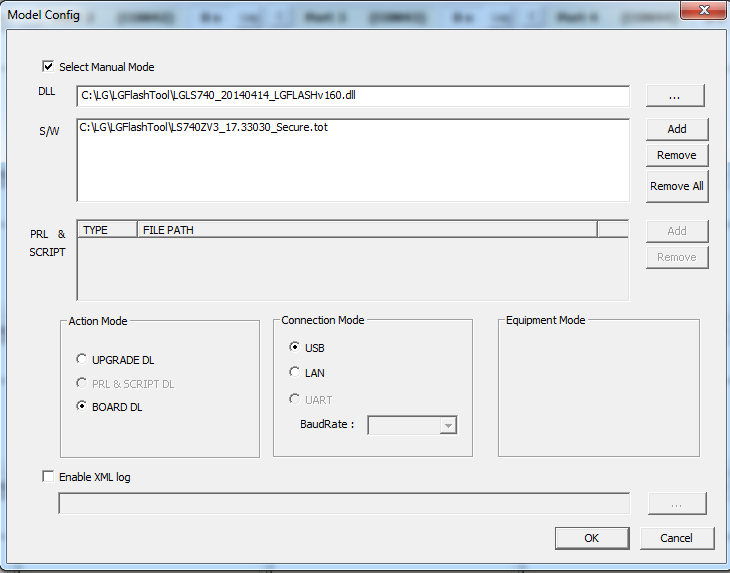This screenshot has height=573, width=730.
Task: Click the Remove All button
Action: coord(677,186)
